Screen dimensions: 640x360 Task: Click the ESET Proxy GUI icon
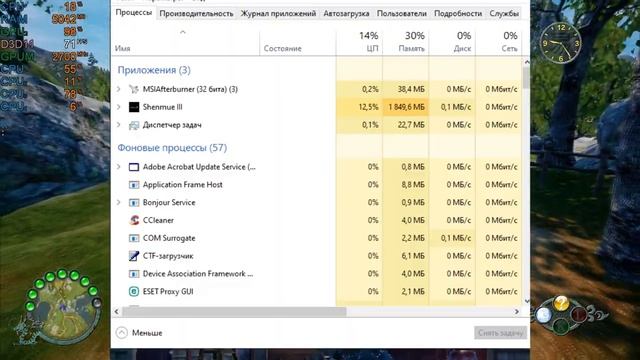[x=134, y=291]
